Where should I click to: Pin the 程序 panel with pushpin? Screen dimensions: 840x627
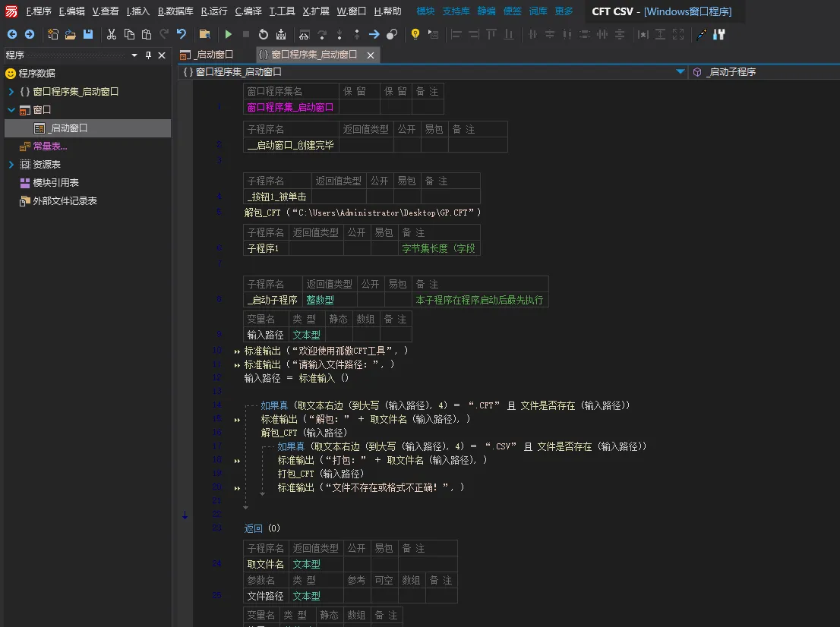click(148, 55)
